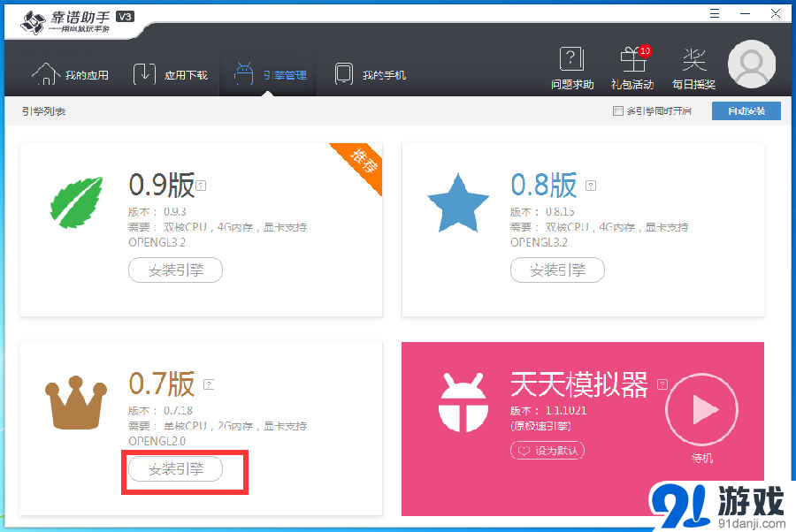Click the crown 0.7版 engine icon
The width and height of the screenshot is (796, 532).
[76, 402]
